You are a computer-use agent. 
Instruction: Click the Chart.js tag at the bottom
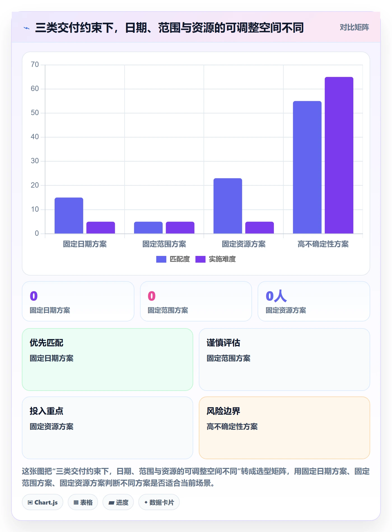pyautogui.click(x=43, y=502)
